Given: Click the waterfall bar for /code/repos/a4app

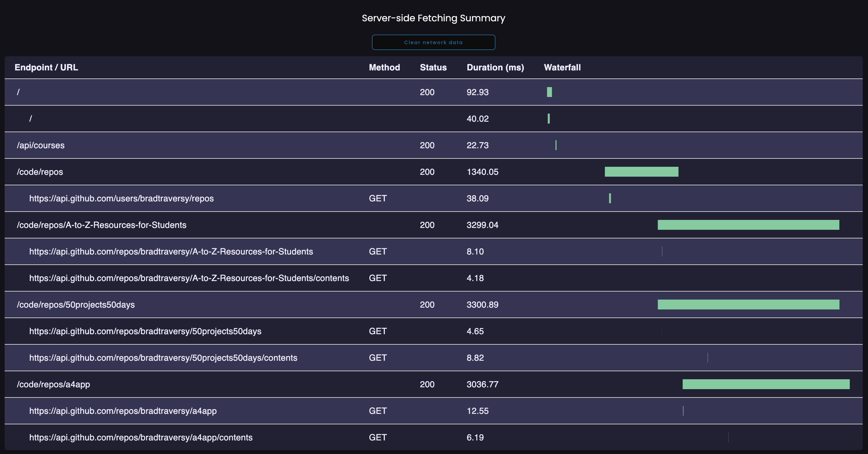Looking at the screenshot, I should (765, 384).
